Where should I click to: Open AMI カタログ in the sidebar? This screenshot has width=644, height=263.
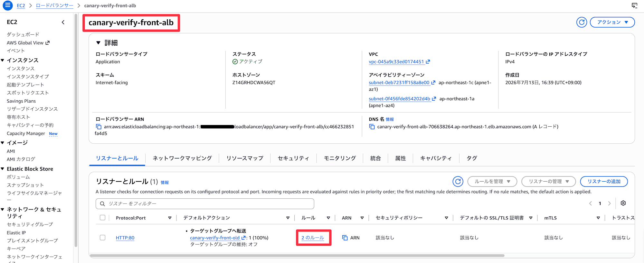pyautogui.click(x=21, y=159)
